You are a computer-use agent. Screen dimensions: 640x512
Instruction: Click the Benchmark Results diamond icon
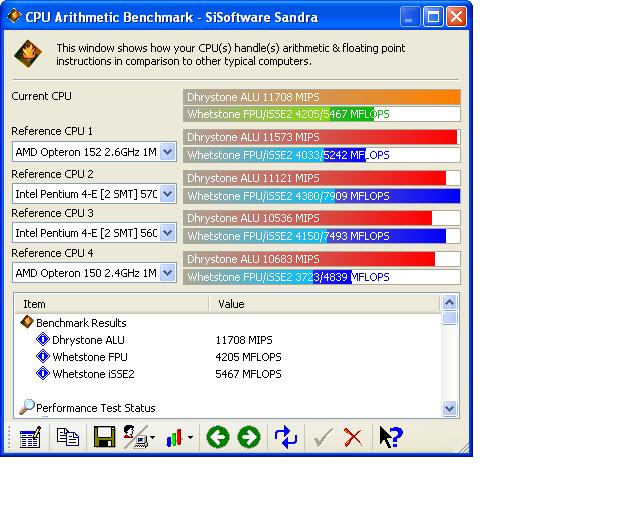[27, 322]
